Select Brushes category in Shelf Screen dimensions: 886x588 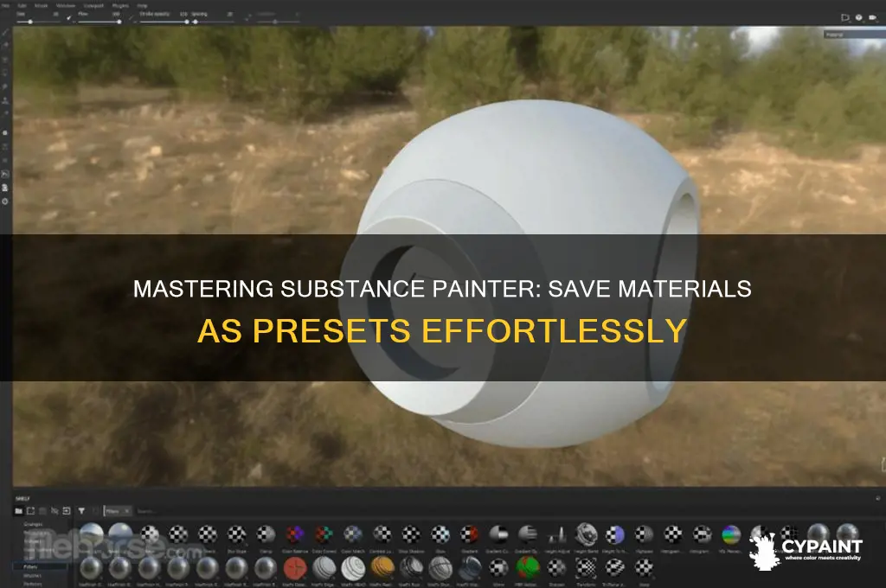point(32,576)
